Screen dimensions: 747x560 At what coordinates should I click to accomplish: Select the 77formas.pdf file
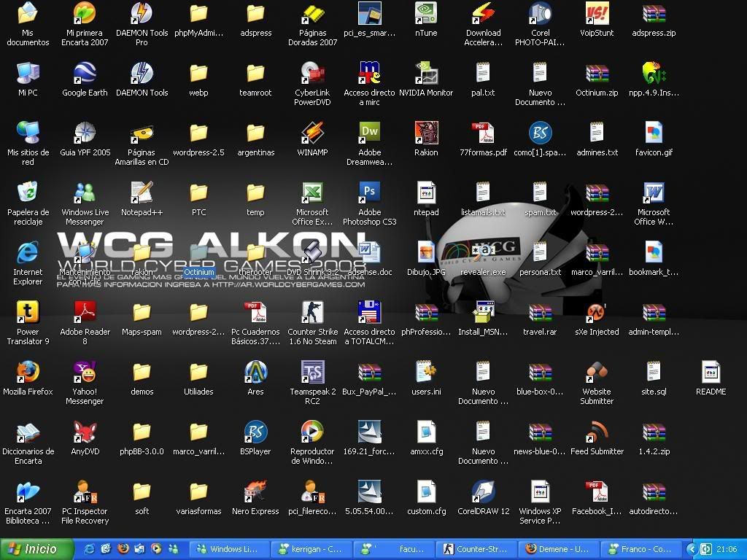(x=483, y=133)
